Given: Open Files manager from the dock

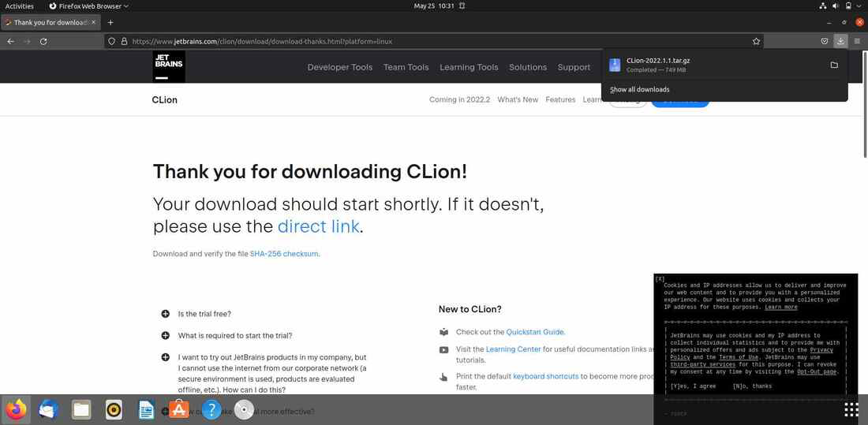Looking at the screenshot, I should [80, 410].
